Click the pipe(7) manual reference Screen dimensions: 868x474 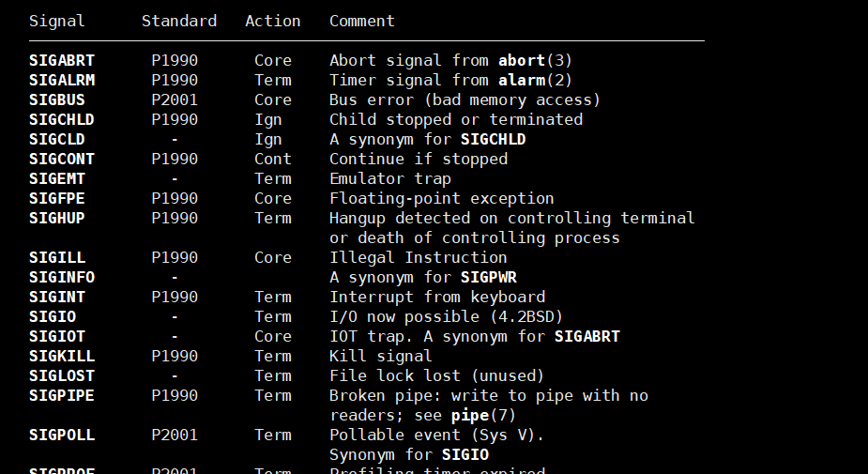[x=483, y=415]
